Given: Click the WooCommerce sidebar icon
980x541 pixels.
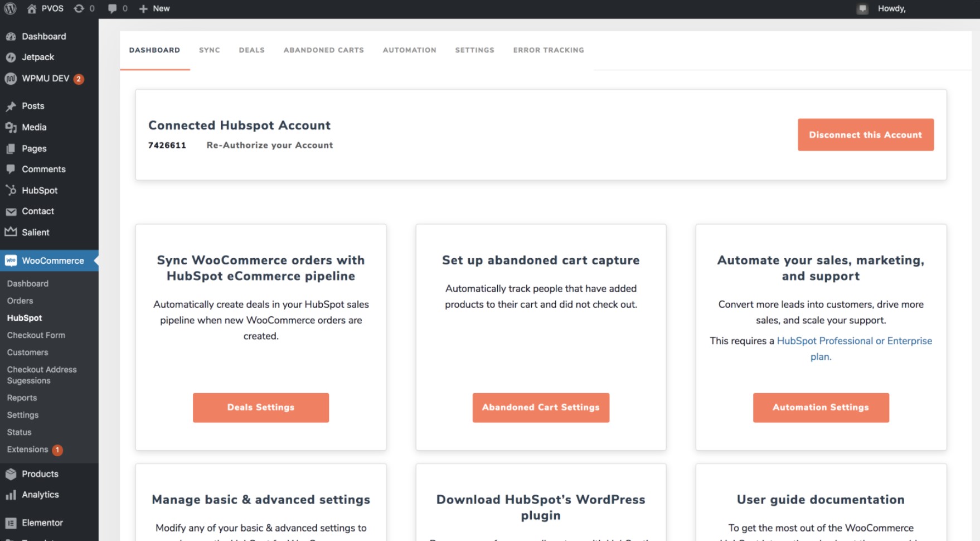Looking at the screenshot, I should (11, 260).
